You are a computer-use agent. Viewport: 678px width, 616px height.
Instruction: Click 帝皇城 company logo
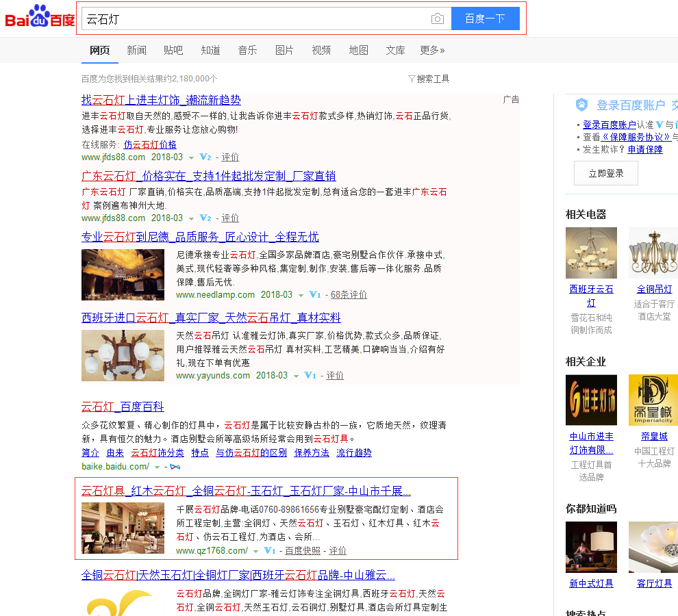[653, 400]
